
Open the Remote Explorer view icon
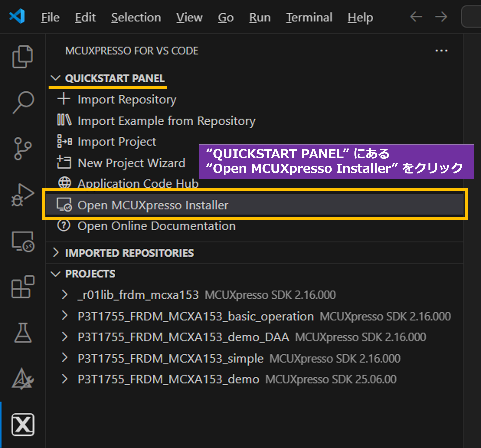[23, 242]
